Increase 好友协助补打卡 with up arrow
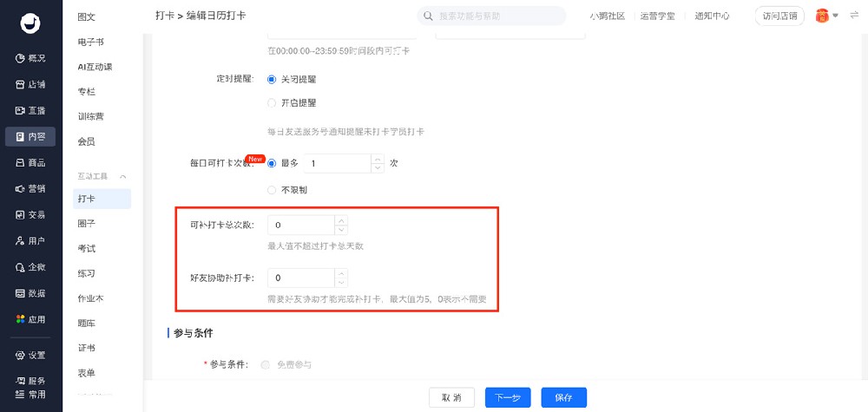Viewport: 868px width, 412px height. [x=341, y=272]
